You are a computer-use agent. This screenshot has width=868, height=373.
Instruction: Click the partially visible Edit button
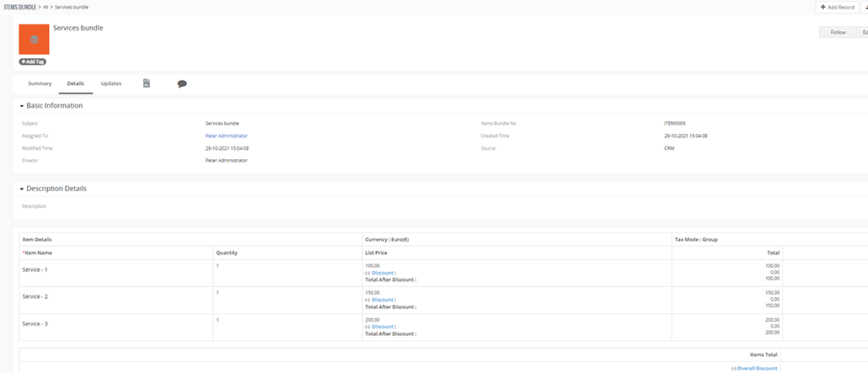pos(864,32)
